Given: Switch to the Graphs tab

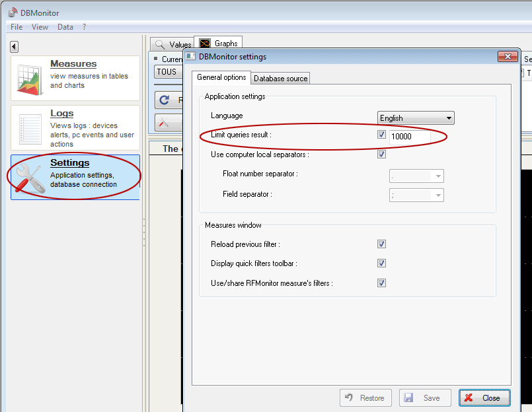Looking at the screenshot, I should 218,43.
